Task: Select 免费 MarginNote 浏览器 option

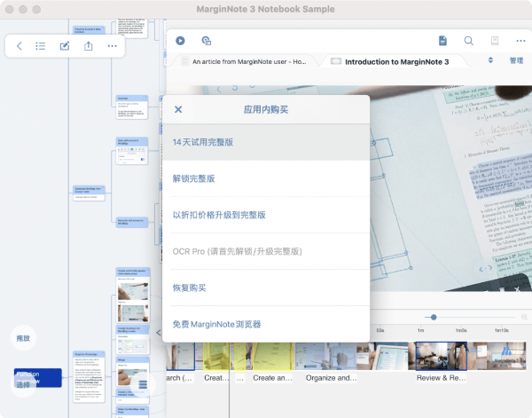Action: click(266, 324)
